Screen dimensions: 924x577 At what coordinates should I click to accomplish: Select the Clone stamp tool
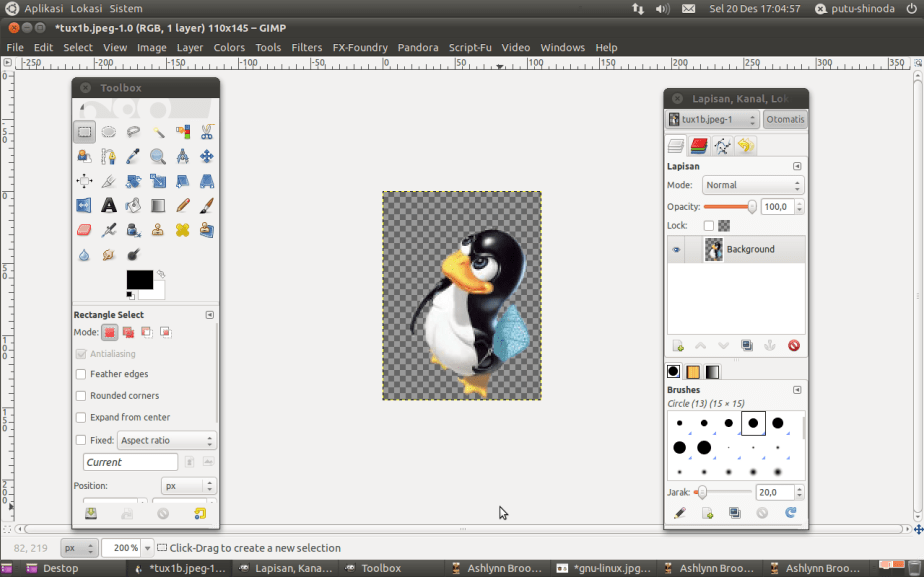point(158,230)
